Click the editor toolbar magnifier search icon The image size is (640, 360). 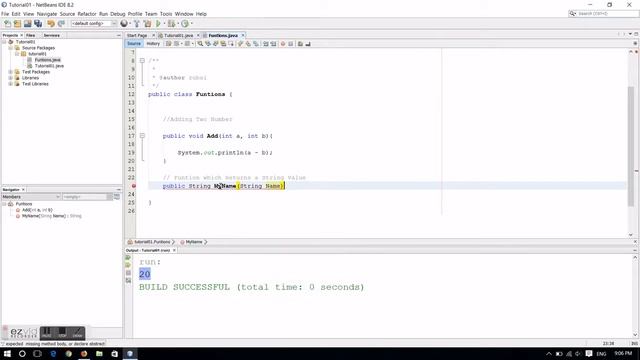point(200,44)
